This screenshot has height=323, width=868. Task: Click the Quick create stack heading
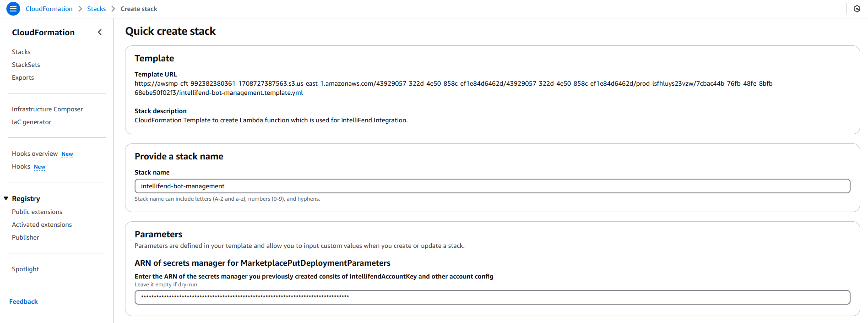170,31
